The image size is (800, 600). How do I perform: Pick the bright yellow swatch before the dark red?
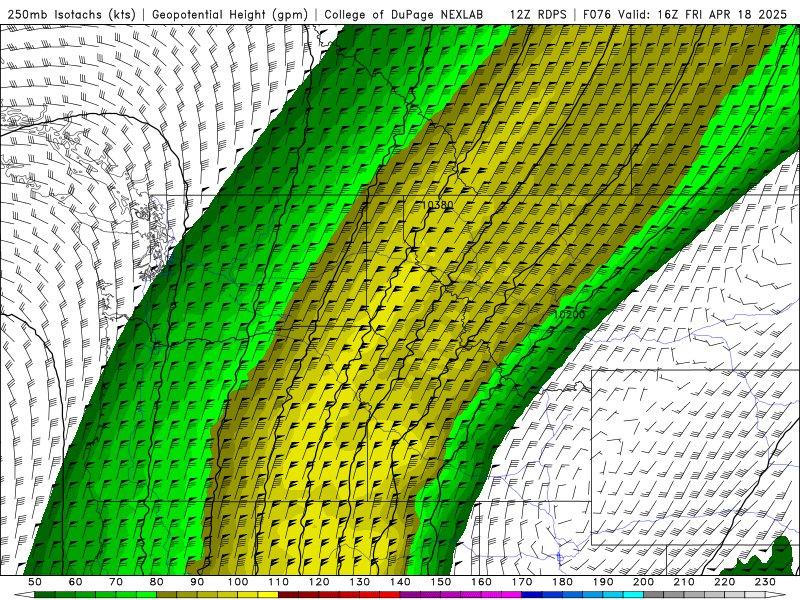268,595
